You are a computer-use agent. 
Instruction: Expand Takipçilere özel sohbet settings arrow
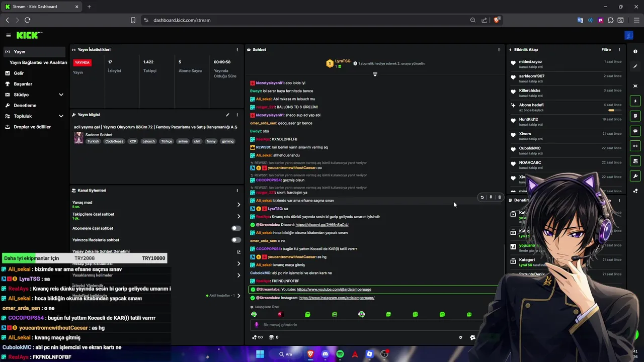click(x=238, y=216)
